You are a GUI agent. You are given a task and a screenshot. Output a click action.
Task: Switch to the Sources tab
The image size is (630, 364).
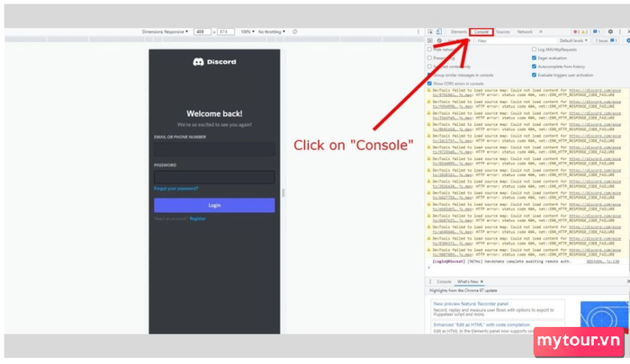click(502, 31)
